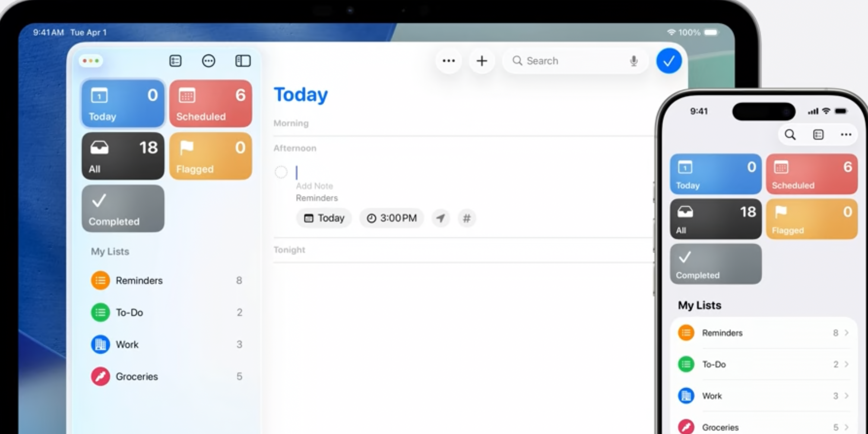Click the Tue Apr 1 date in status bar
Viewport: 868px width, 434px height.
(89, 32)
